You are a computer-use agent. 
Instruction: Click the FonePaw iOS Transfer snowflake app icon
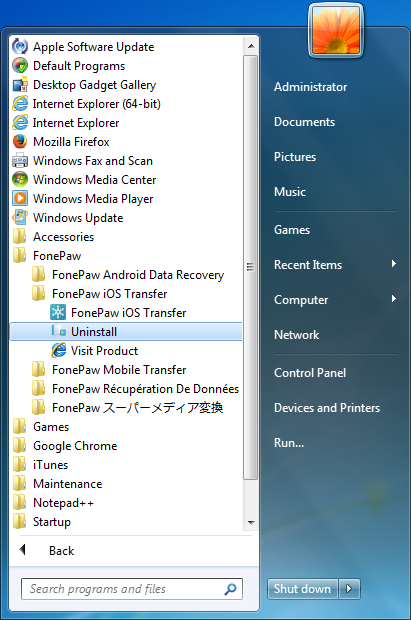(x=58, y=312)
